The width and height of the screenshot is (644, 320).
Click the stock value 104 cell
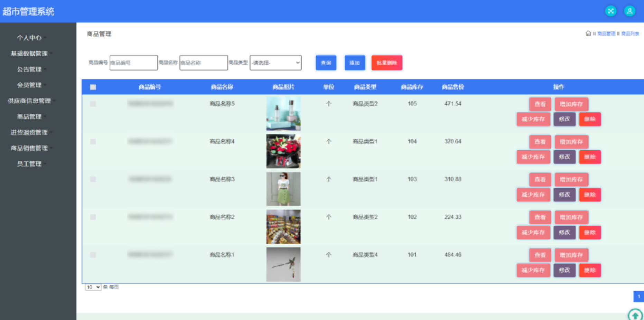[412, 141]
